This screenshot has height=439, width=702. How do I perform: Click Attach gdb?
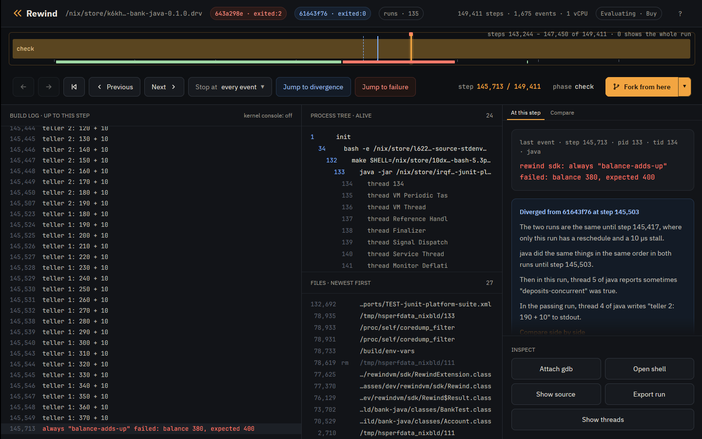tap(556, 369)
